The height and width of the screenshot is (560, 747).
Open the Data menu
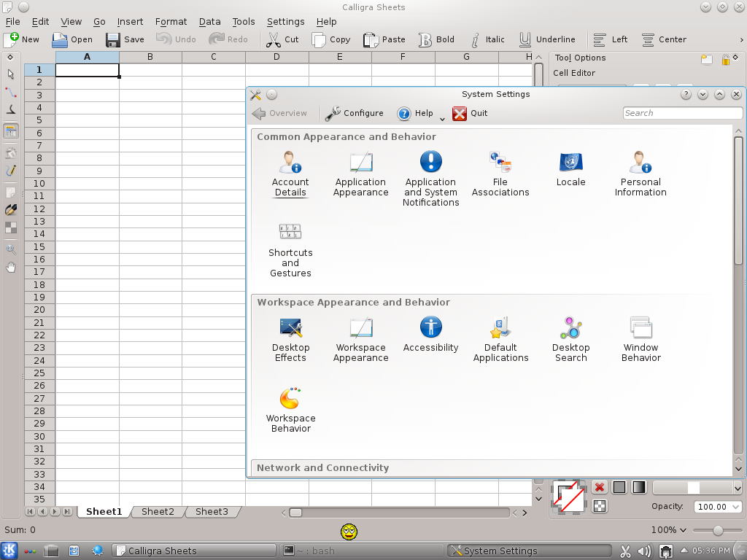(209, 21)
